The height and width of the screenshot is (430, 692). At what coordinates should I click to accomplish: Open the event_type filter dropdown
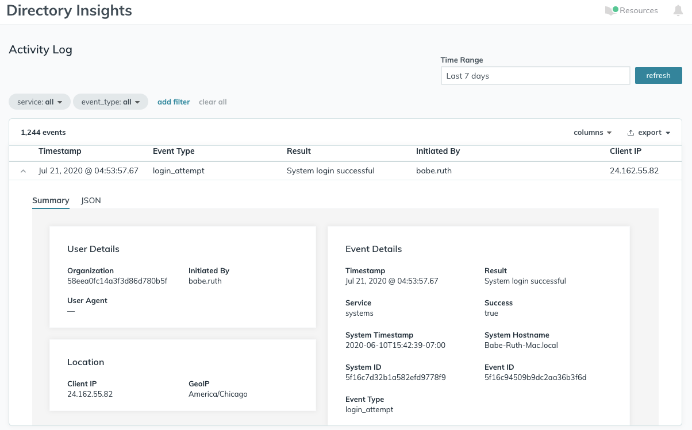(x=110, y=102)
